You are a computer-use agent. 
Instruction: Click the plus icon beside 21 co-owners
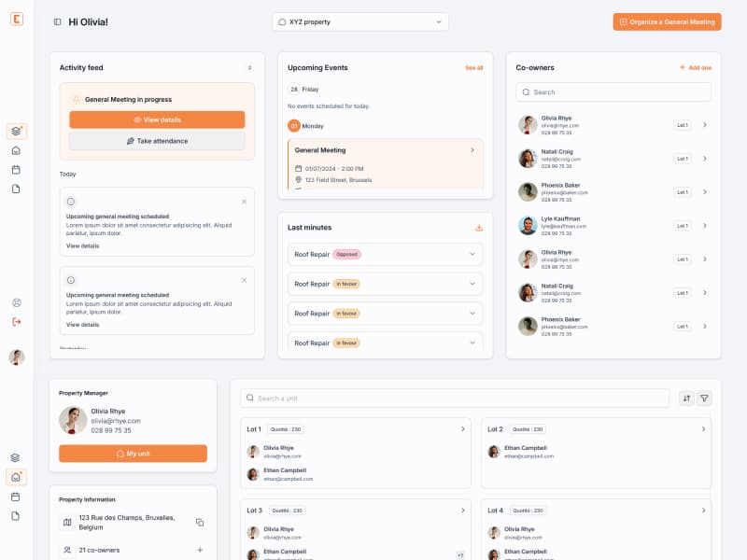point(200,550)
